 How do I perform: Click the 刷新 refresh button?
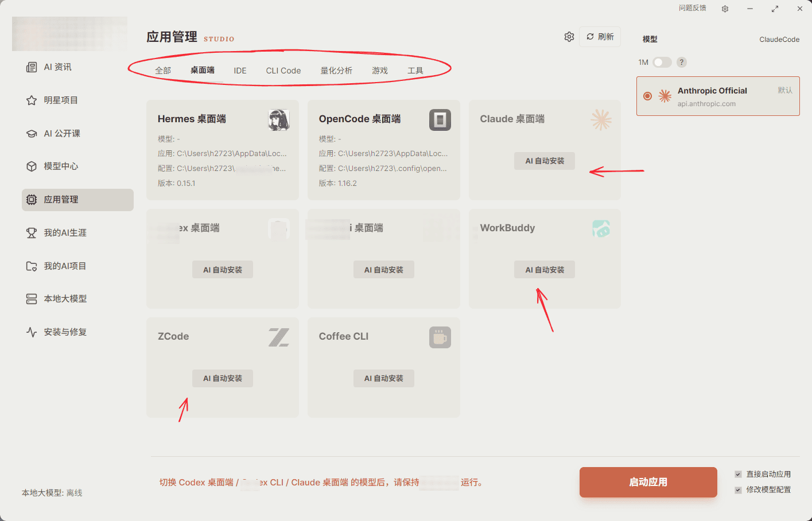click(x=600, y=37)
